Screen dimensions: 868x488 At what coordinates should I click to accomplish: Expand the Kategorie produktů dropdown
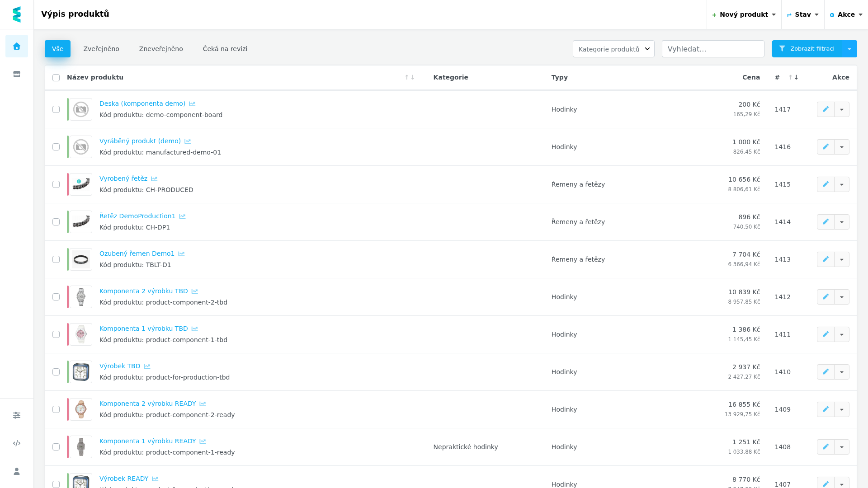[613, 49]
